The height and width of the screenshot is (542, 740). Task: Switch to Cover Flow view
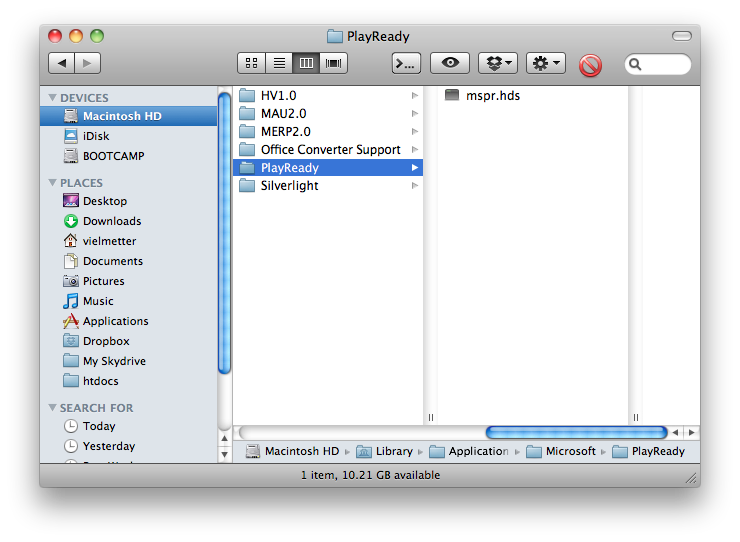(334, 63)
